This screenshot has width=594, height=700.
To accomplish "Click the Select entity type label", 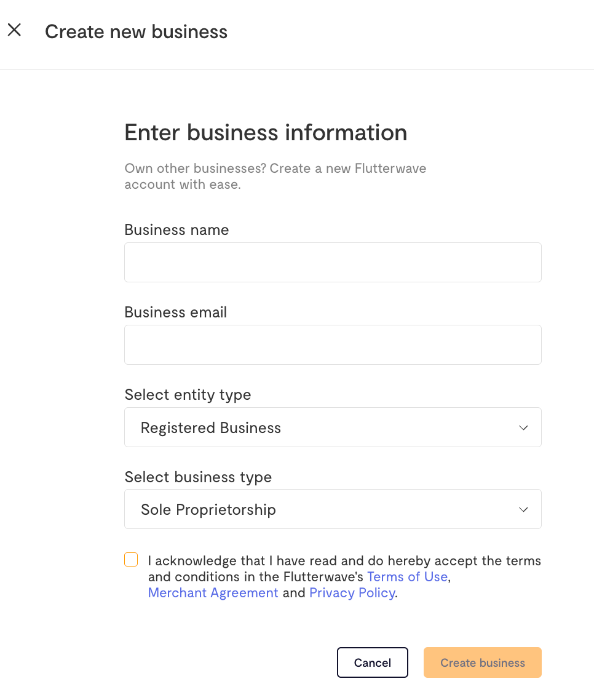I will 188,395.
